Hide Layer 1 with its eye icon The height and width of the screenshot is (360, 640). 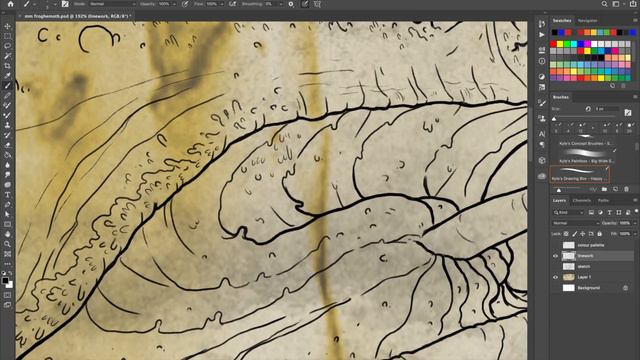[x=556, y=277]
